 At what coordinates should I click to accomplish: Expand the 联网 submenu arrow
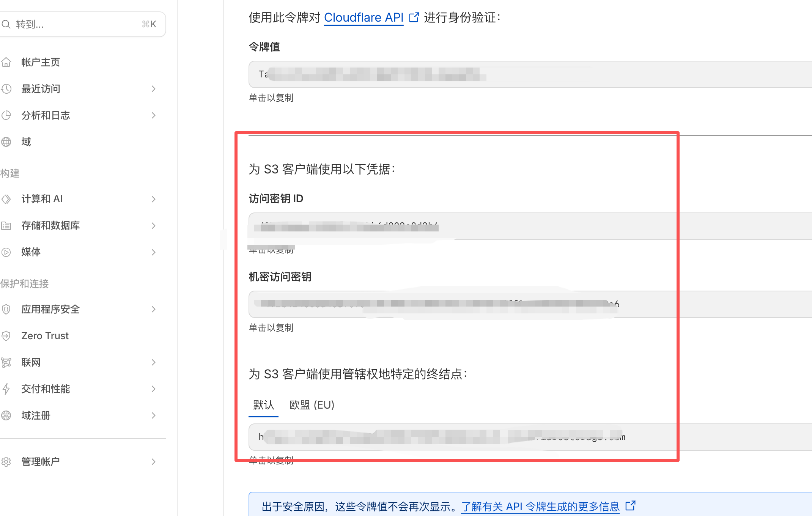pyautogui.click(x=153, y=362)
